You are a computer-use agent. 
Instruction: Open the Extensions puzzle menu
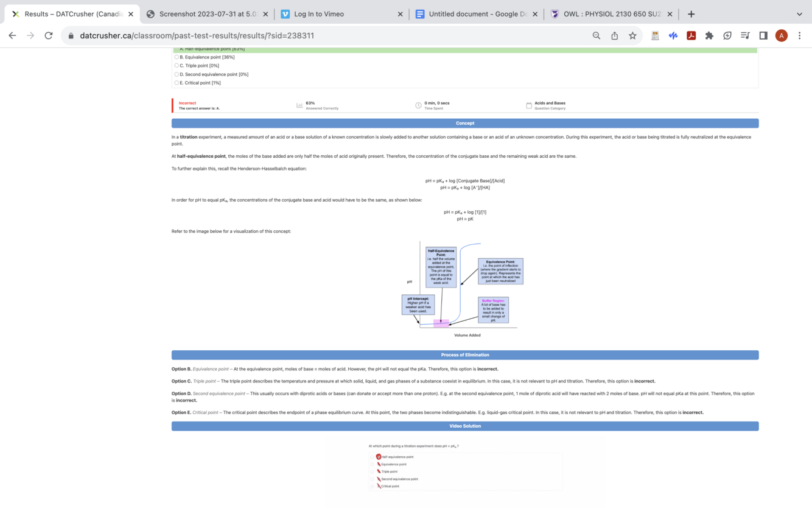(x=709, y=35)
